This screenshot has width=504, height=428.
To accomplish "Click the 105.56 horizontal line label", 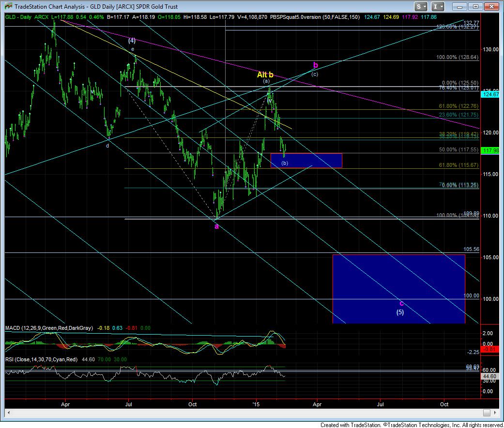I will (x=471, y=249).
